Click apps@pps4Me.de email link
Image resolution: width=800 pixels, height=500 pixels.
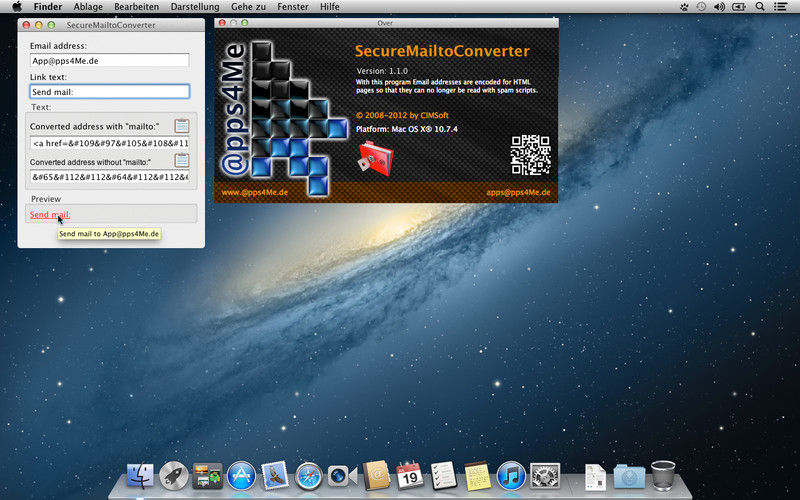point(518,192)
